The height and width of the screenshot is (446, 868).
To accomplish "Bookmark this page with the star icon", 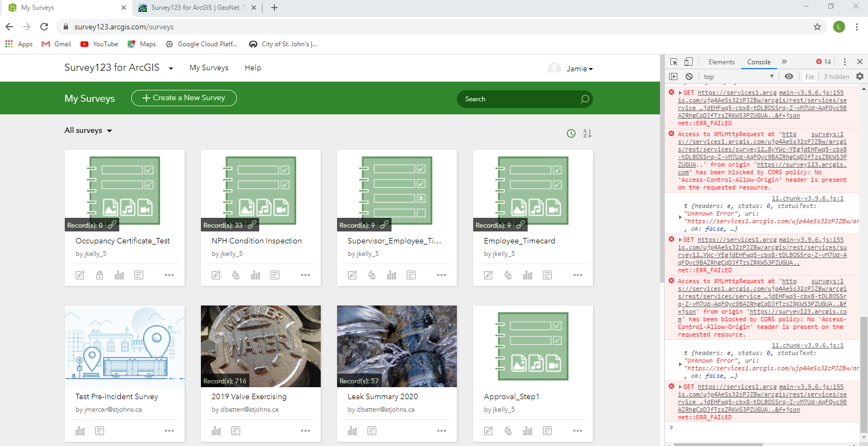I will click(817, 27).
